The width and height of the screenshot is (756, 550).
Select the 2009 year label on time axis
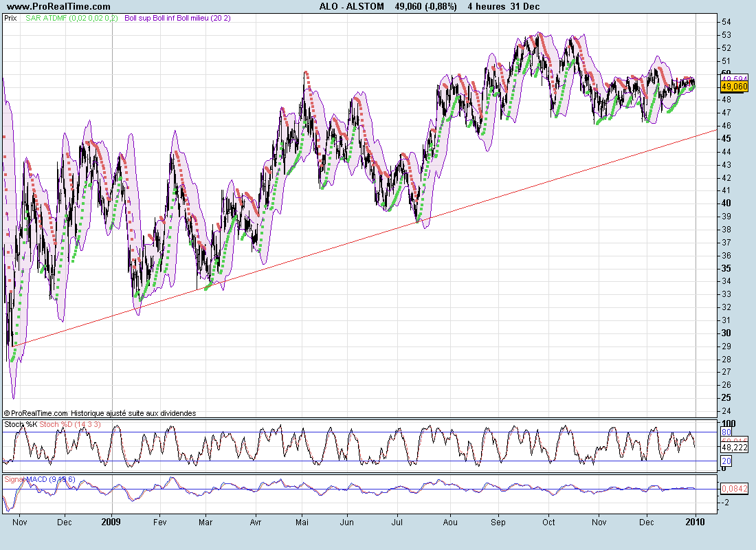click(111, 522)
